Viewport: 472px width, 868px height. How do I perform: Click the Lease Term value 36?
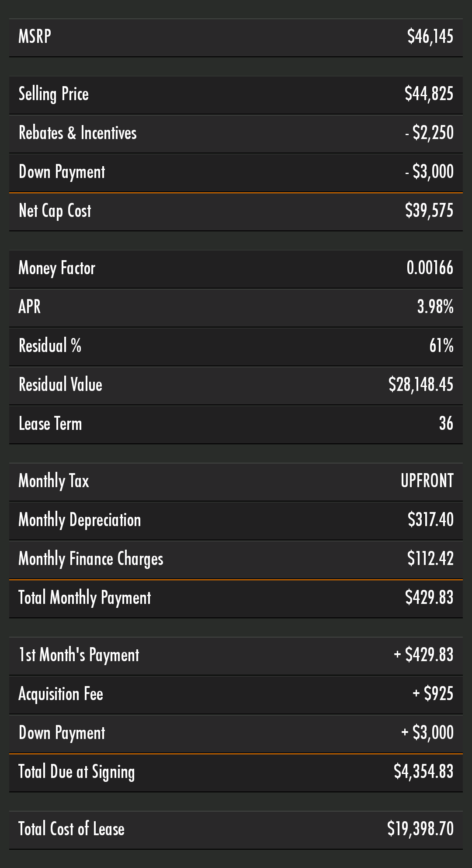[x=446, y=424]
